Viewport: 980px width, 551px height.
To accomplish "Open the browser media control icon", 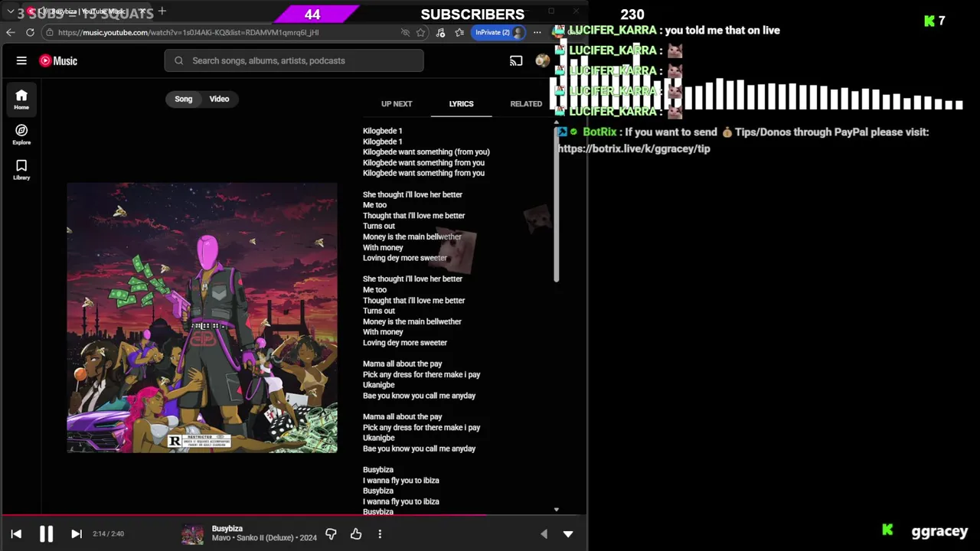I will coord(440,32).
